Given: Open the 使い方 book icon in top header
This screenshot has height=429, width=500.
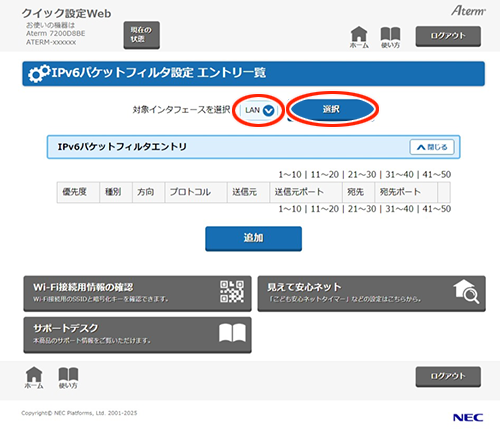Looking at the screenshot, I should 390,37.
